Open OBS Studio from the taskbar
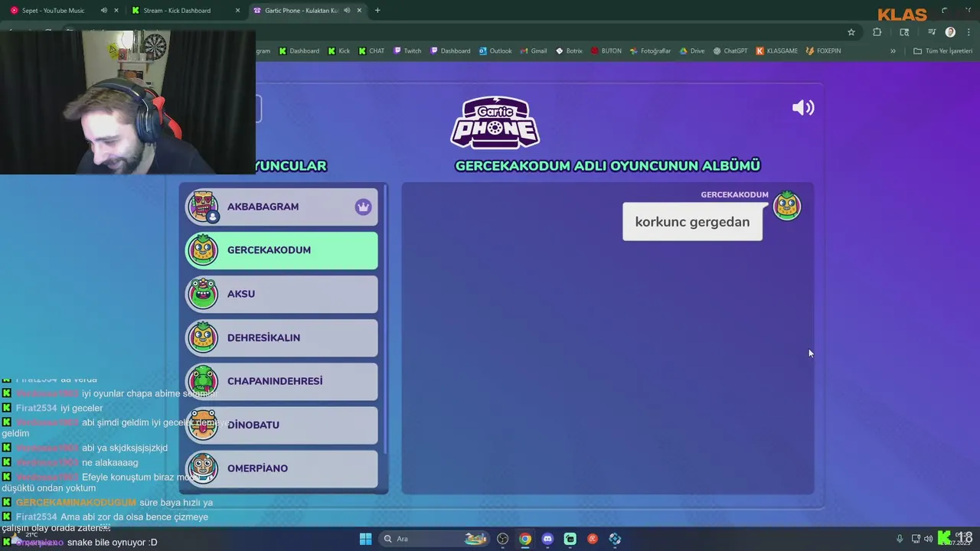The image size is (980, 551). (502, 539)
